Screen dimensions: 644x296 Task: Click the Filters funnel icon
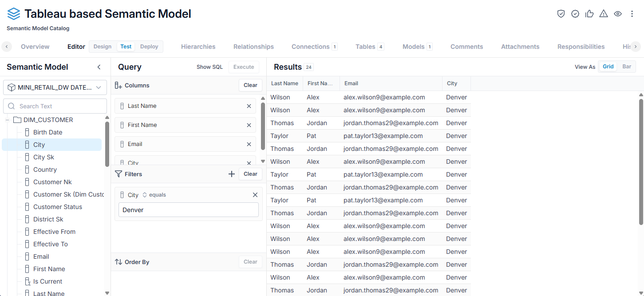(x=119, y=174)
